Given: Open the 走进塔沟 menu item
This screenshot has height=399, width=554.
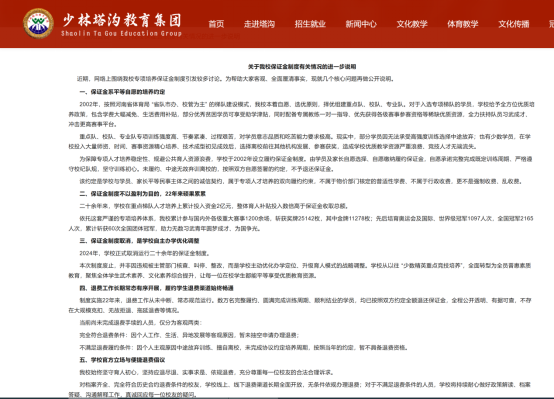Looking at the screenshot, I should tap(259, 24).
